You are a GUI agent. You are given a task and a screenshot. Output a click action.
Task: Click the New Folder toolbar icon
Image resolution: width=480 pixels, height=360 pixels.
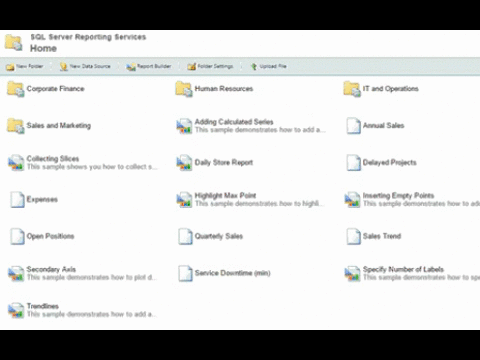pyautogui.click(x=10, y=67)
